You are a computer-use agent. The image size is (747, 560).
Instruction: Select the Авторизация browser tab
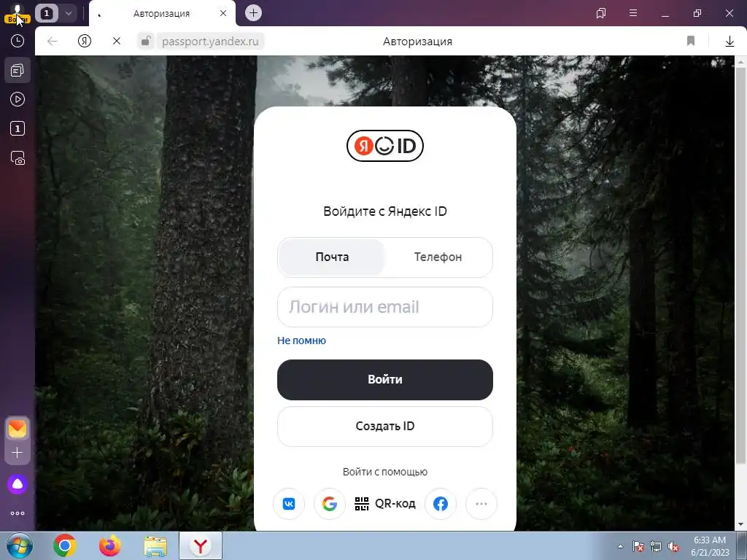161,14
